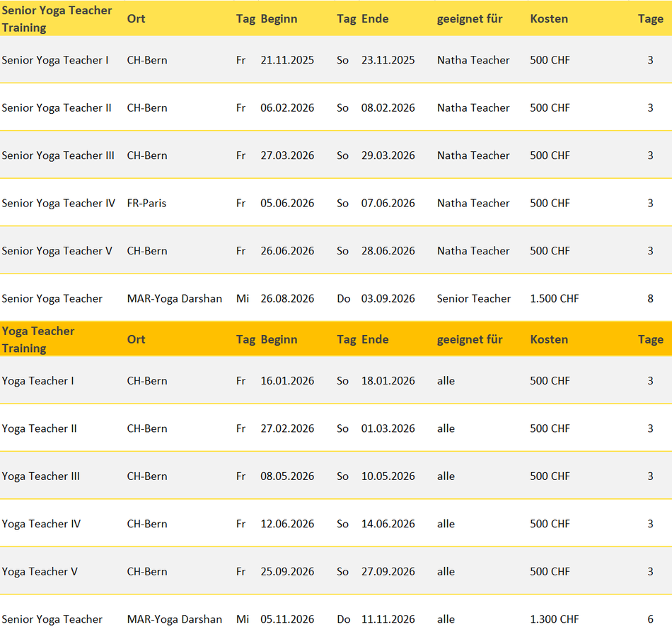This screenshot has width=672, height=639.
Task: Click the 'Senior Yoga Teacher III' course name
Action: point(58,156)
